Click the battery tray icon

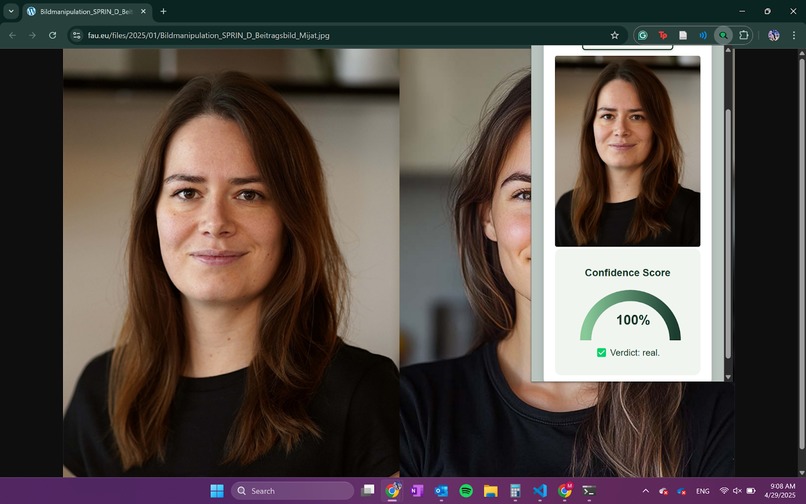coord(751,491)
